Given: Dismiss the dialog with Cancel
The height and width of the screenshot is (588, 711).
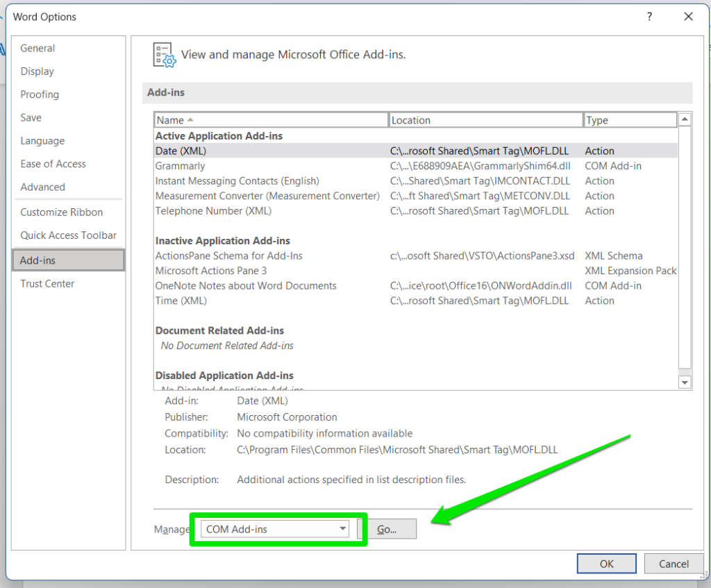Looking at the screenshot, I should click(x=674, y=563).
